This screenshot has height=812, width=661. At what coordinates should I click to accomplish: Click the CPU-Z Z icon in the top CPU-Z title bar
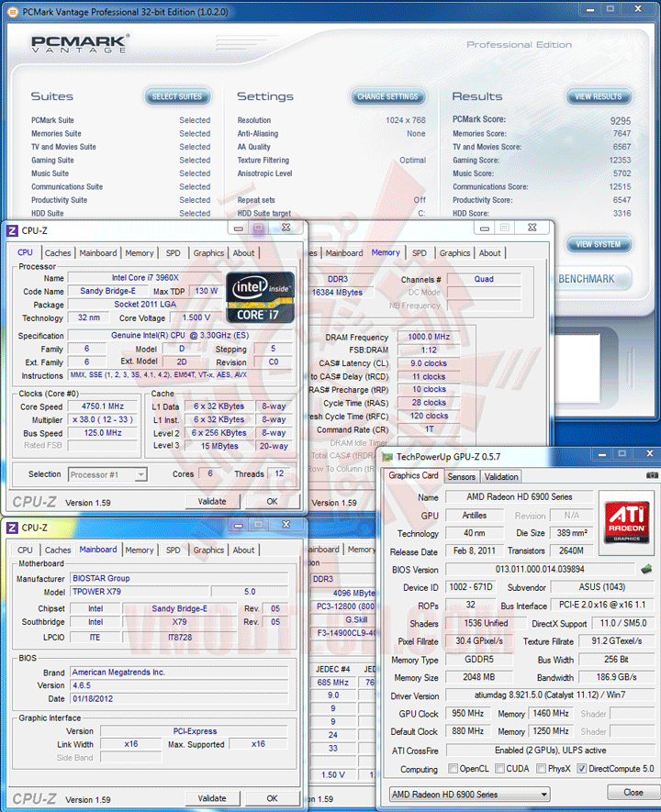pyautogui.click(x=12, y=230)
